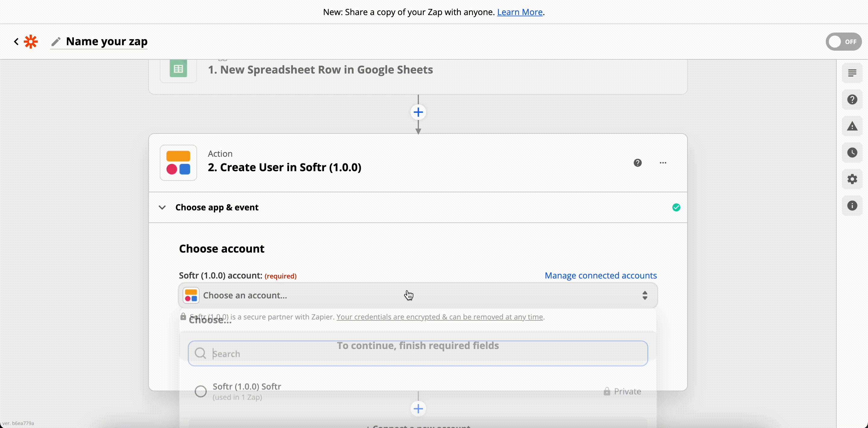The image size is (868, 428).
Task: Click the Learn More banner link
Action: point(520,12)
